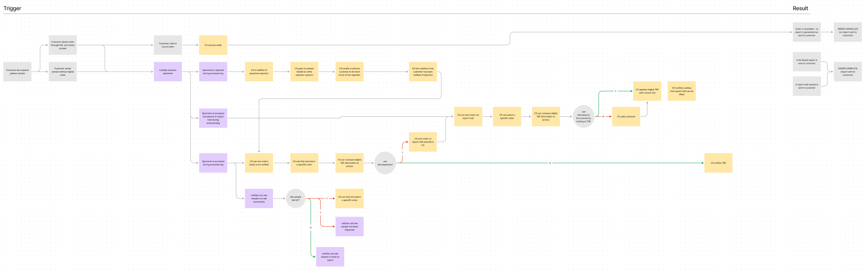Screen dimensions: 868x271
Task: Click 'Customer calls to cancel order' box
Action: tap(167, 45)
